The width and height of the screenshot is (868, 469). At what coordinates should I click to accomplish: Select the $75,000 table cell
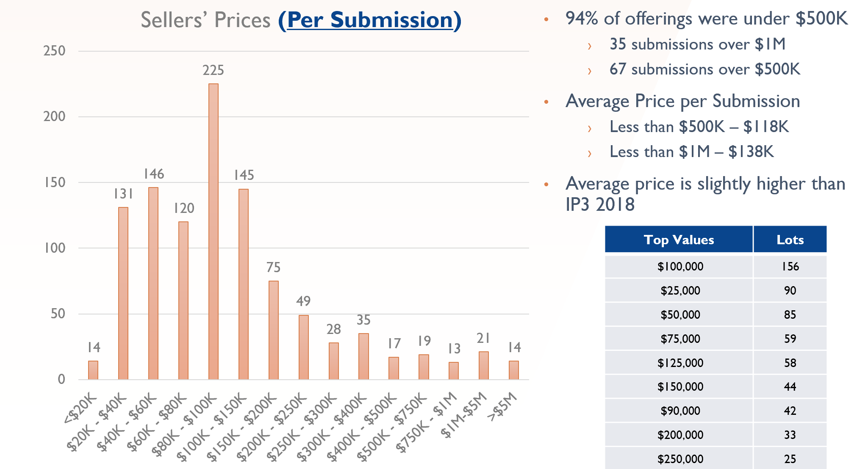[680, 339]
